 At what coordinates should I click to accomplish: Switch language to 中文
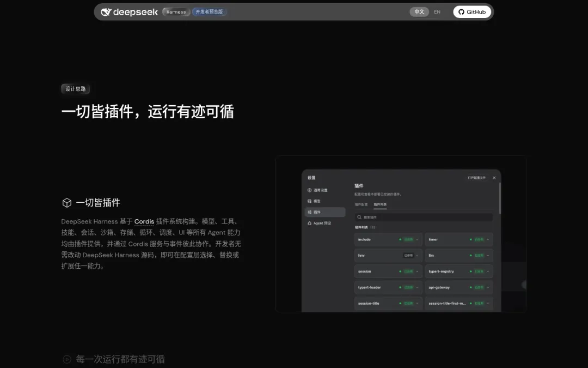pos(419,12)
